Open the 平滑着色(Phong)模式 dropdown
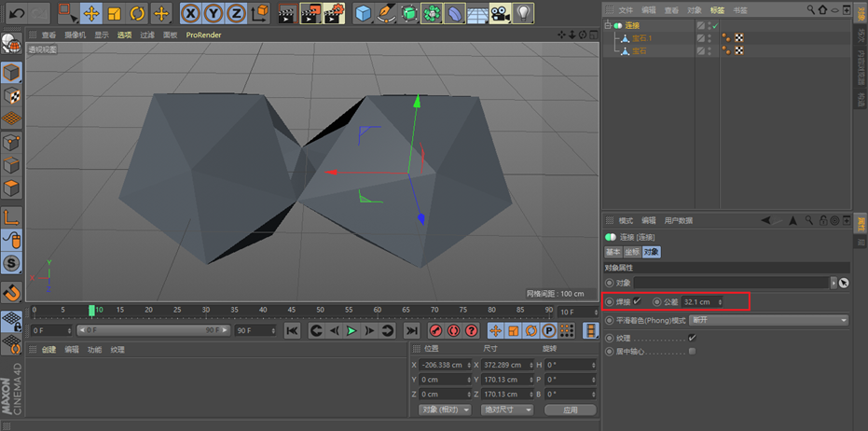The image size is (868, 431). click(769, 320)
